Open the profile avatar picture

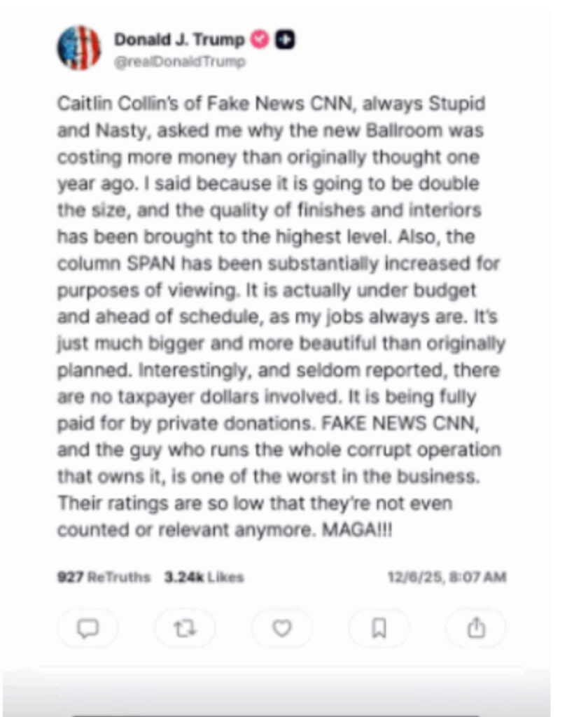(x=78, y=48)
